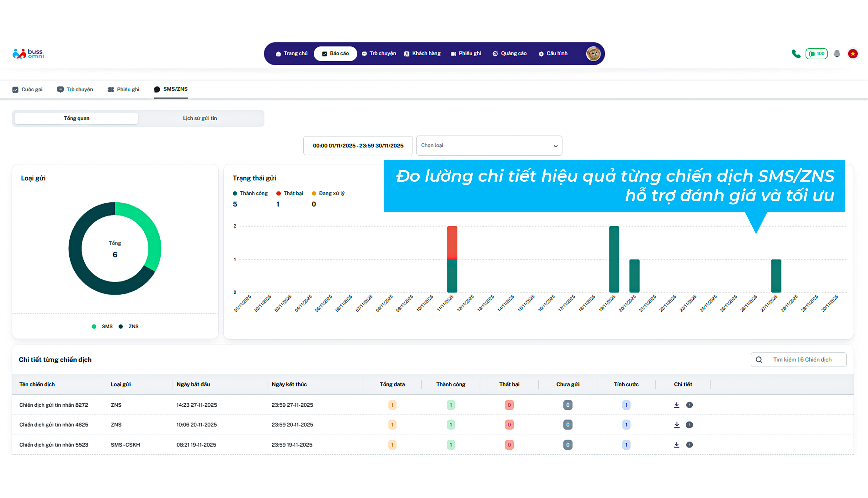Go to Trang chủ page

coord(292,53)
